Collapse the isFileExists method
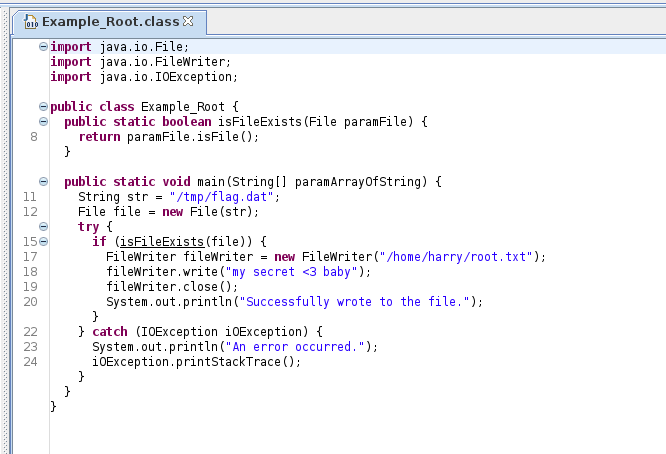The height and width of the screenshot is (454, 666). [x=43, y=121]
